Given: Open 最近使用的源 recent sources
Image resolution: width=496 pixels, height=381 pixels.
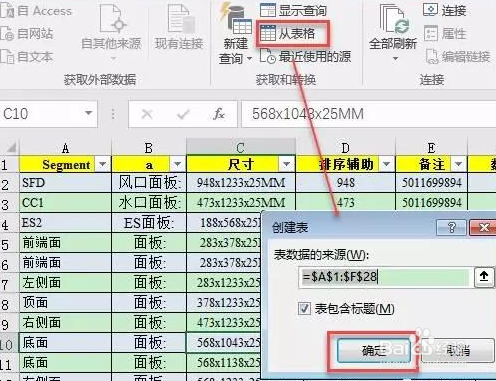Looking at the screenshot, I should point(305,56).
